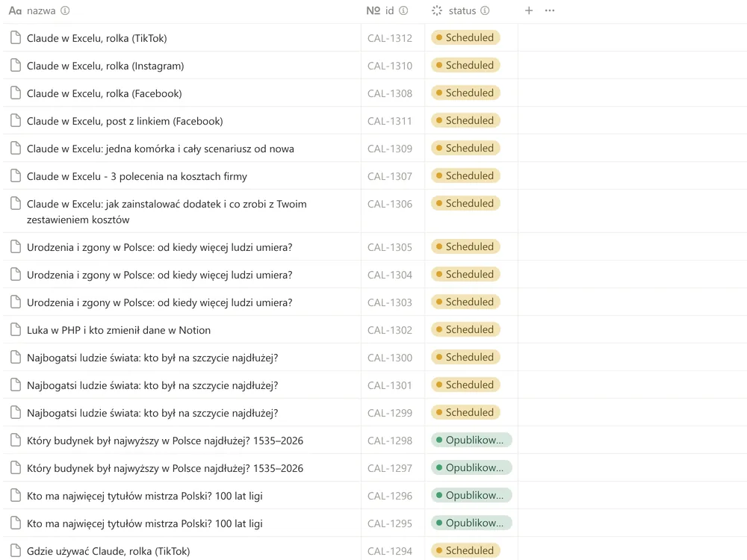Open the page 'Gdzie używać Claude, rolka (TikTok)'

coord(108,551)
